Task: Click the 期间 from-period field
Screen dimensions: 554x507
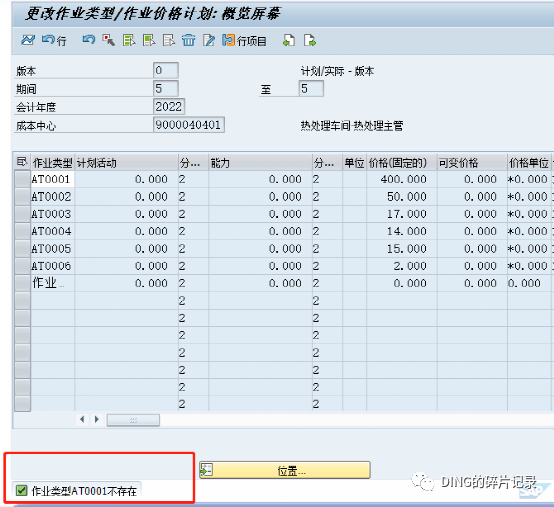Action: point(166,88)
